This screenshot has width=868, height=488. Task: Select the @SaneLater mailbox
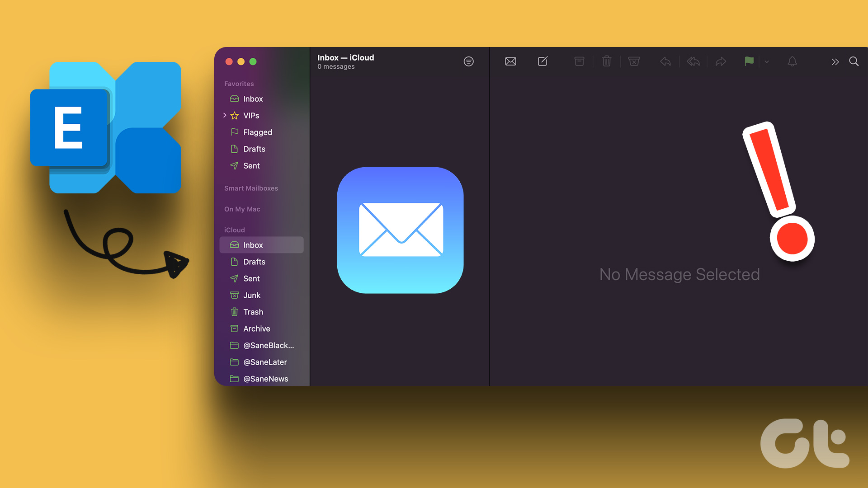[265, 362]
